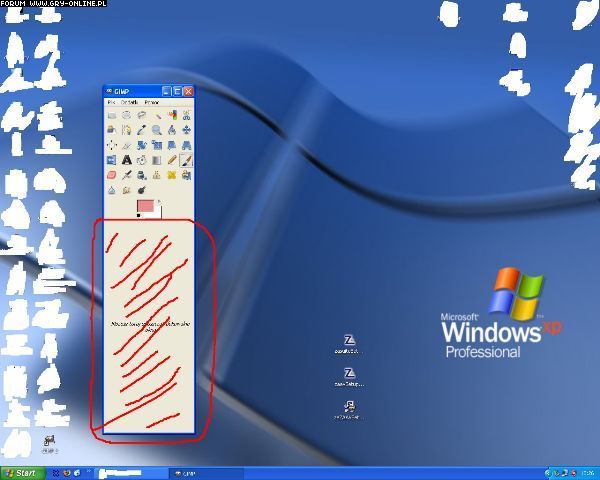The width and height of the screenshot is (600, 480).
Task: Select the Rotate tool
Action: click(142, 145)
